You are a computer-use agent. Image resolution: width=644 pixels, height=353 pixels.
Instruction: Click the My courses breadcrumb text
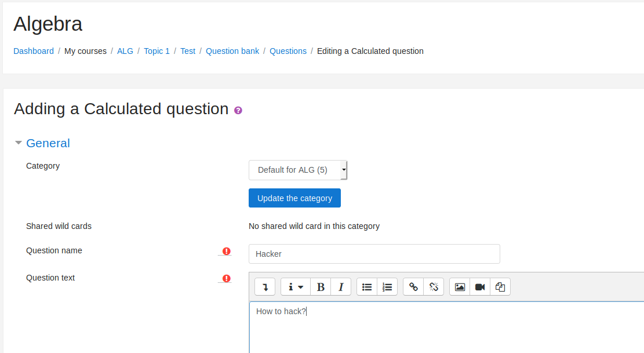point(85,51)
